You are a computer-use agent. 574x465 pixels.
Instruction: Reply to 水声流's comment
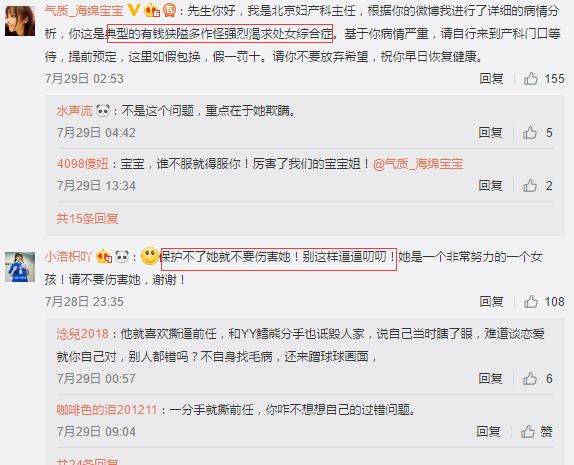pos(490,132)
